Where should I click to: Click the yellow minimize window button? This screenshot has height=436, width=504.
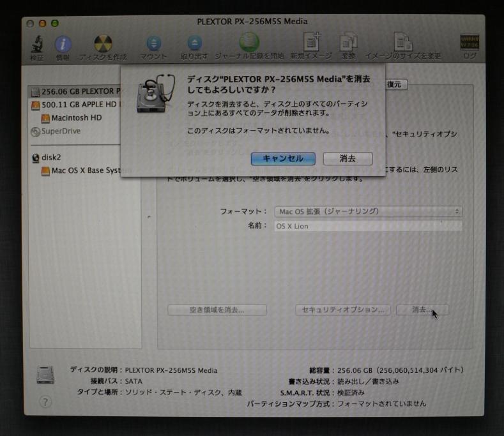point(42,23)
